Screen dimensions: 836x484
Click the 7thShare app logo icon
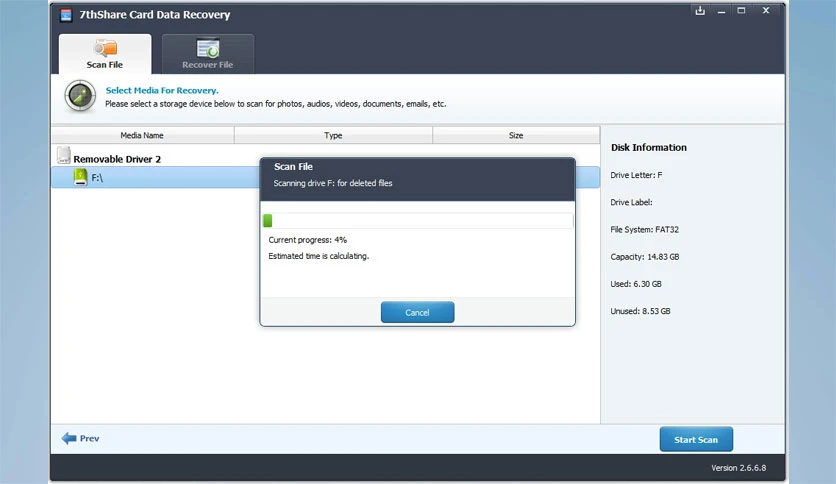coord(66,15)
